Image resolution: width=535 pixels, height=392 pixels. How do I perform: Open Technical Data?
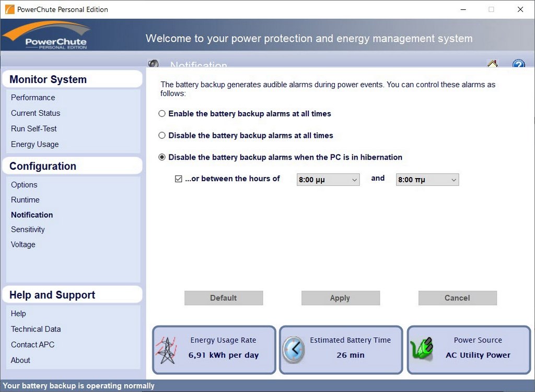click(36, 329)
